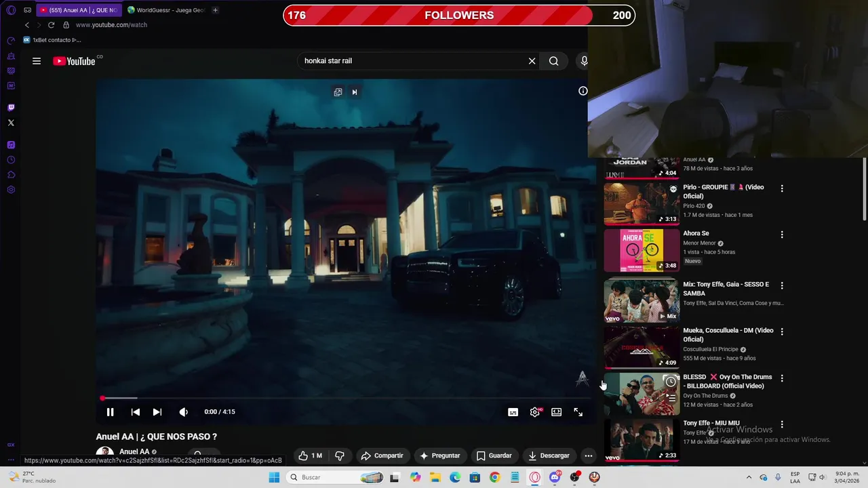Viewport: 868px width, 488px height.
Task: Toggle subtitles on the player
Action: [513, 412]
